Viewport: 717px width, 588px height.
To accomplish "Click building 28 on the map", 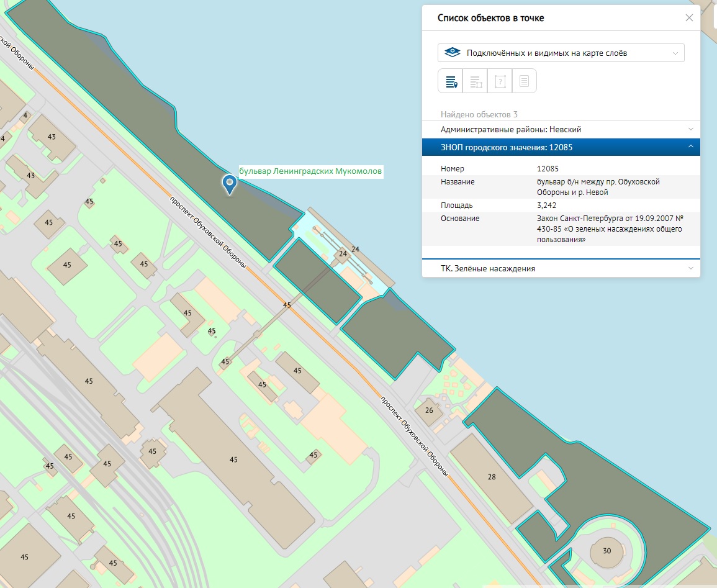I will [492, 477].
